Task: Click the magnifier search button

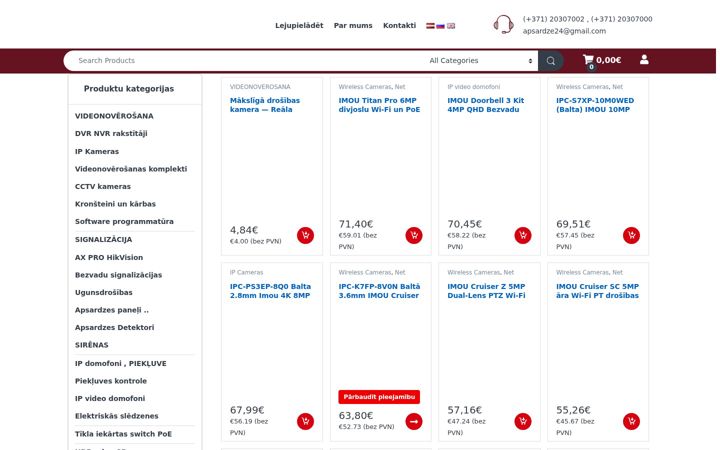Action: point(551,61)
